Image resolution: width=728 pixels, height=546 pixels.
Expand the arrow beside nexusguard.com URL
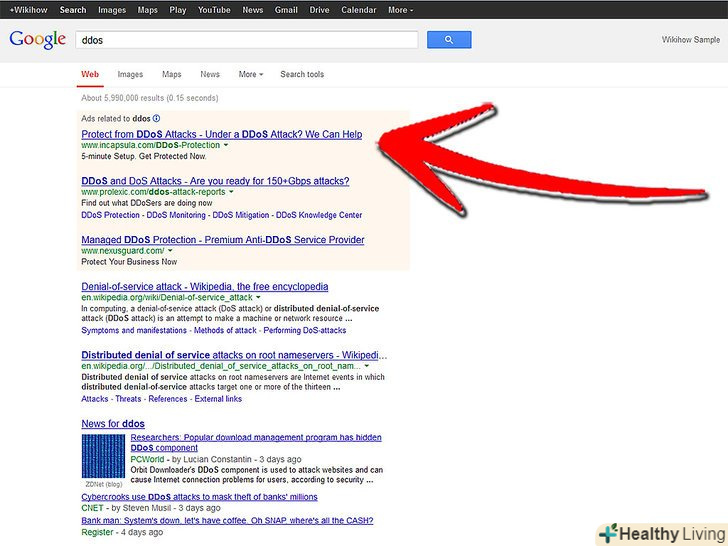pyautogui.click(x=170, y=251)
